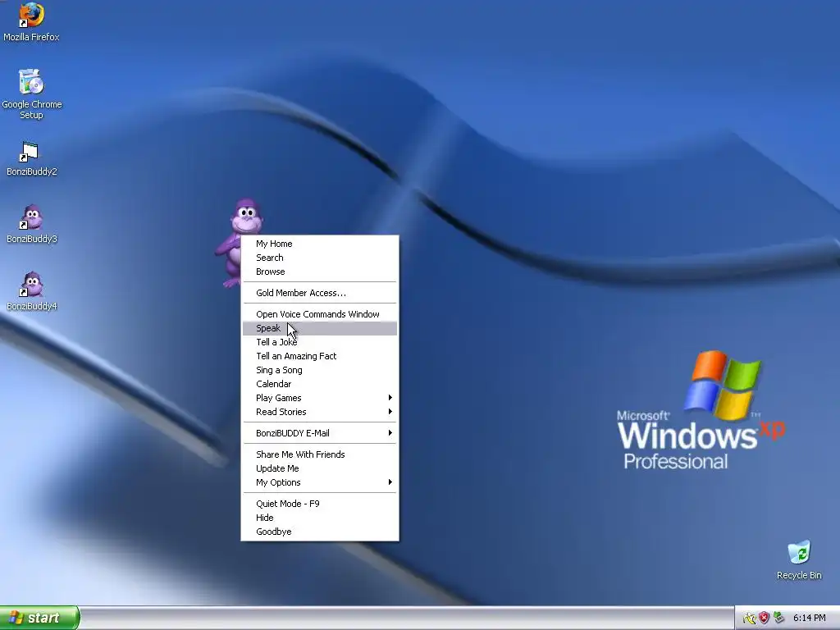
Task: Select the BonziBuddy4 desktop shortcut
Action: (x=32, y=291)
